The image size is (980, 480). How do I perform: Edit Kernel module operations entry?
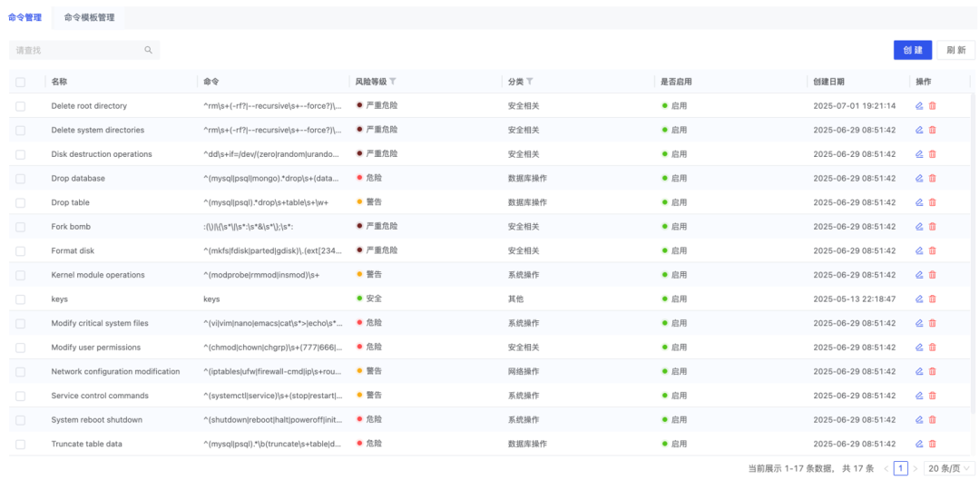[x=918, y=274]
